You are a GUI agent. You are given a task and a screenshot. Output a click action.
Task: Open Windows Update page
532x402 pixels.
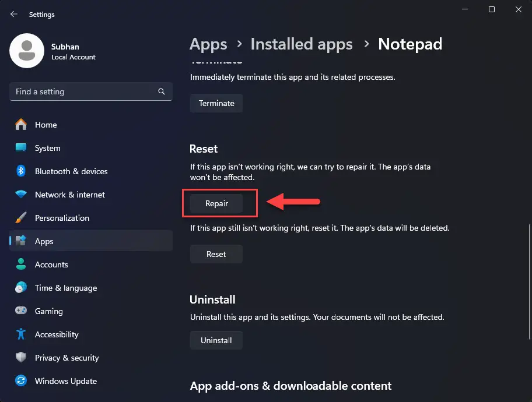[x=91, y=381]
